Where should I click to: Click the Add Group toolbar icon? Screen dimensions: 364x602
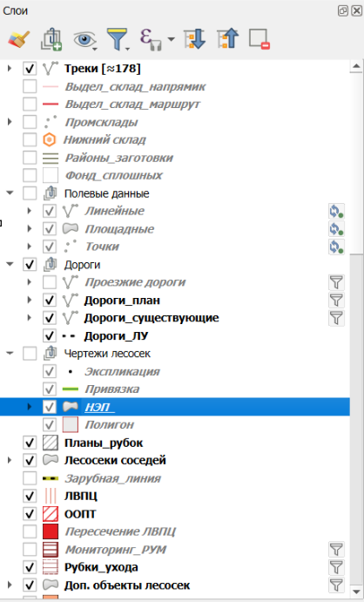[51, 39]
